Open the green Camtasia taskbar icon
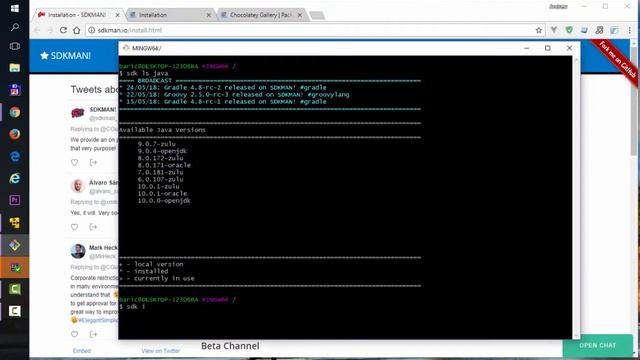Screen dimensions: 640x360 click(15, 289)
